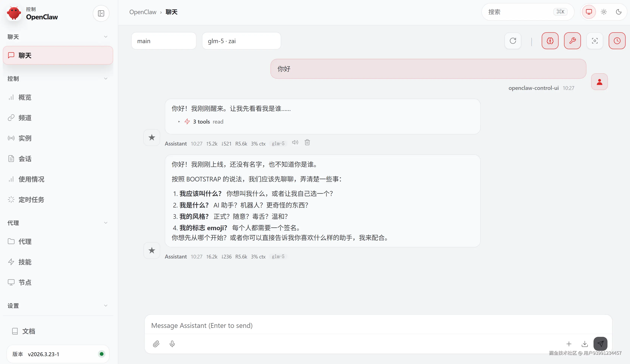630x364 pixels.
Task: Toggle the wrench tools icon
Action: tap(572, 41)
